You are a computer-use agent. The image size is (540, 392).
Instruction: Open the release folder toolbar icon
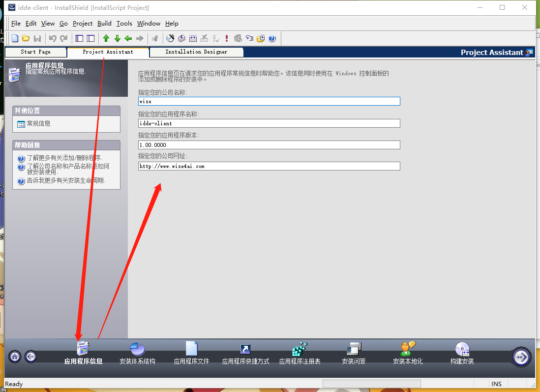coord(261,38)
